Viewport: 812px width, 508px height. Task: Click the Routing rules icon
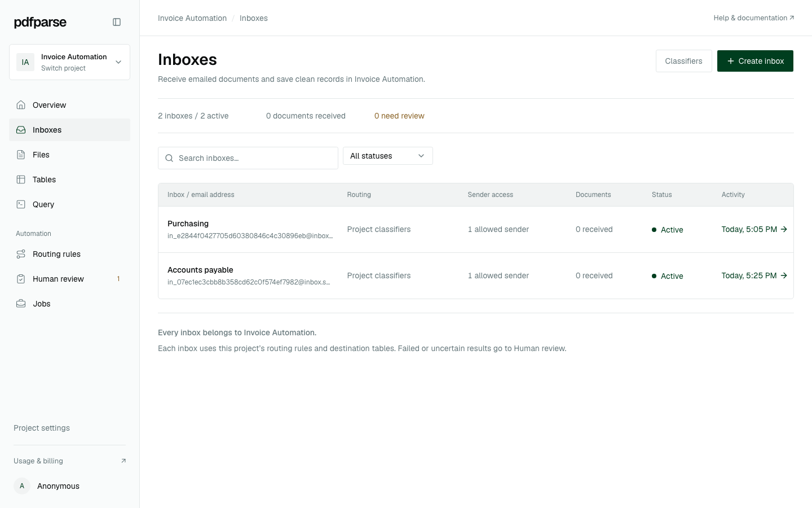click(x=21, y=254)
